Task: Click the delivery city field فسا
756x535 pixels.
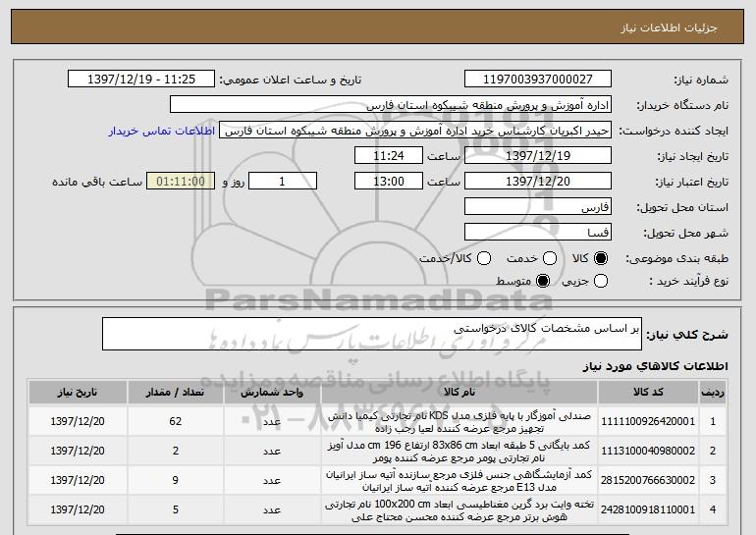Action: coord(538,233)
